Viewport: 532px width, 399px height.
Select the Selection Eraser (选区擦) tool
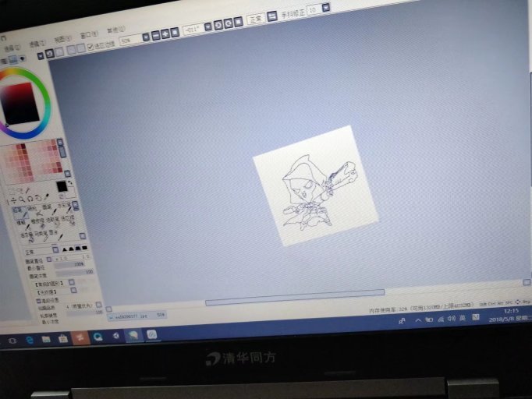[69, 220]
